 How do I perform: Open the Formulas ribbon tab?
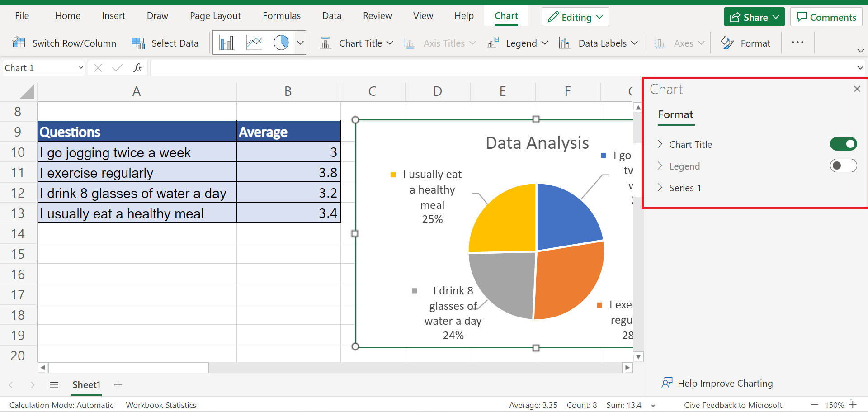pyautogui.click(x=282, y=16)
